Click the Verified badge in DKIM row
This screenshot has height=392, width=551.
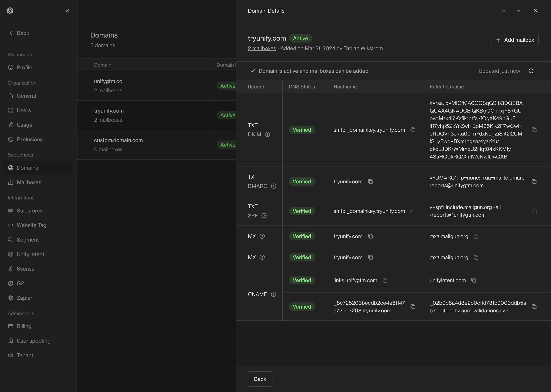(x=302, y=130)
